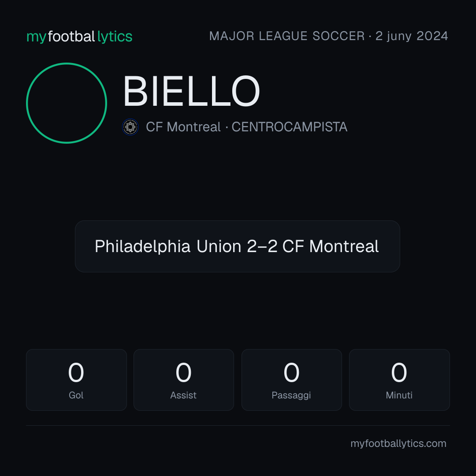Image resolution: width=476 pixels, height=476 pixels.
Task: Select the Philadelphia Union 2–2 CF Montreal scorecard
Action: click(238, 246)
